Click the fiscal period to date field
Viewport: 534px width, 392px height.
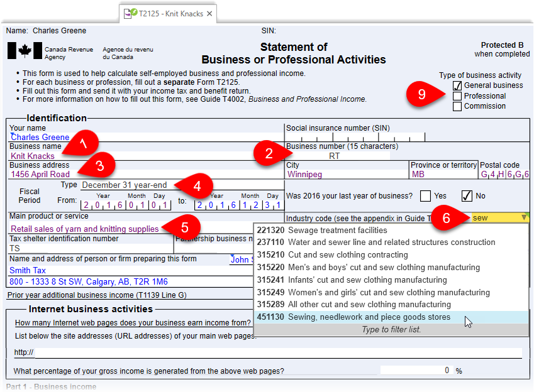(240, 205)
